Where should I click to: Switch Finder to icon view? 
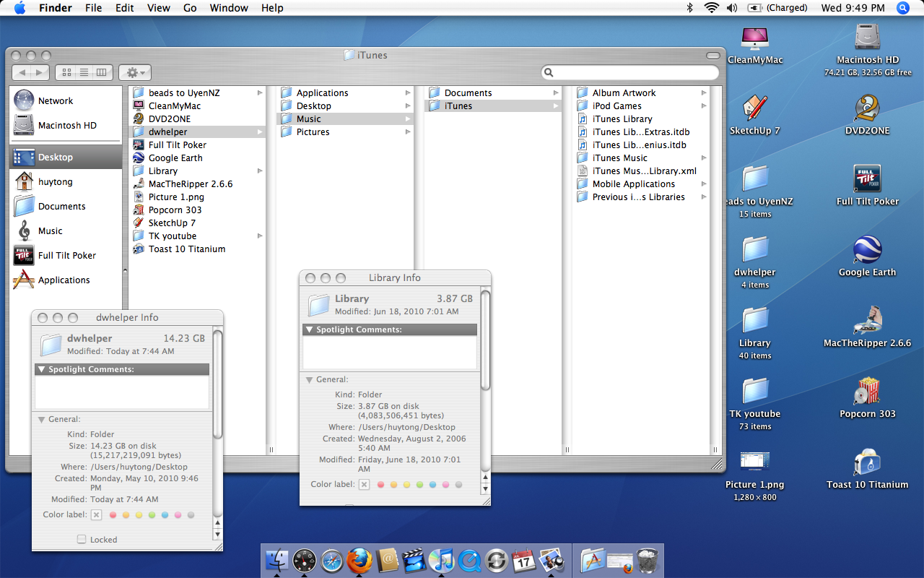[66, 72]
